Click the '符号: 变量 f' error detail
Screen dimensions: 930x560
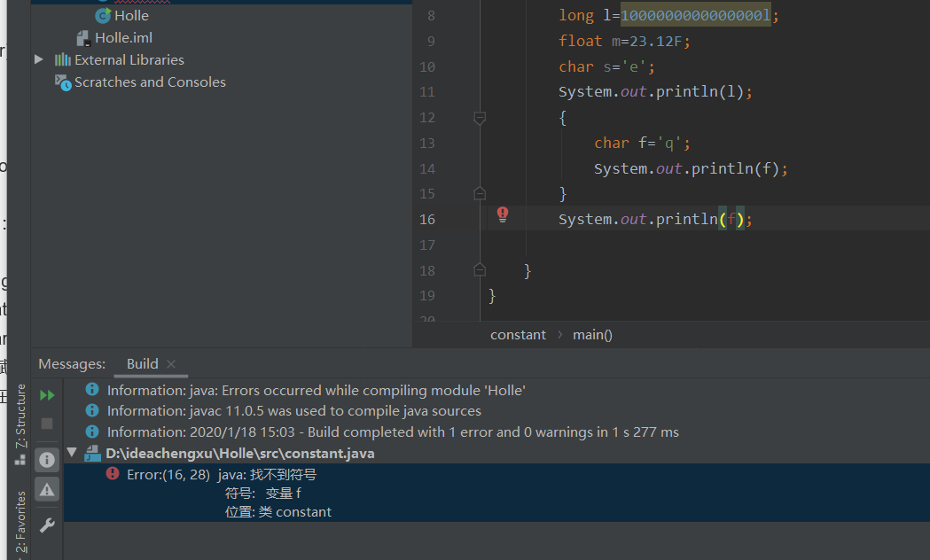(x=262, y=493)
